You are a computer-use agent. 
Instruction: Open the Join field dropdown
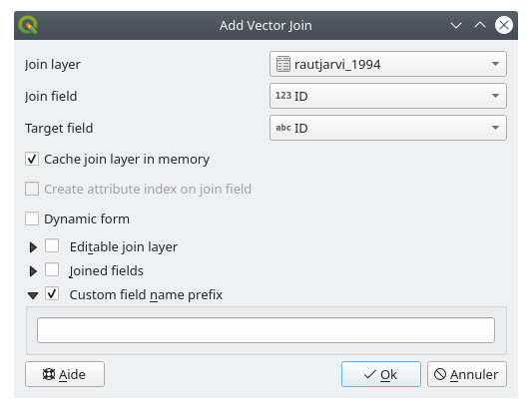pos(388,96)
